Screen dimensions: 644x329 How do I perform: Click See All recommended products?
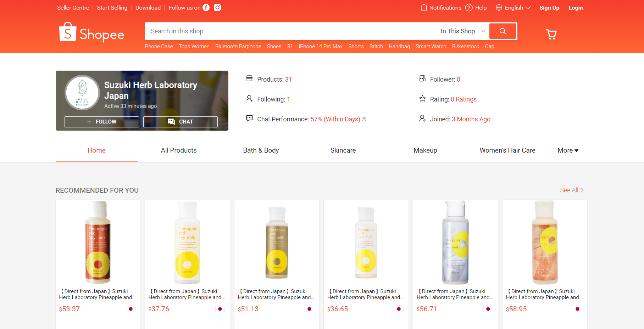(572, 190)
